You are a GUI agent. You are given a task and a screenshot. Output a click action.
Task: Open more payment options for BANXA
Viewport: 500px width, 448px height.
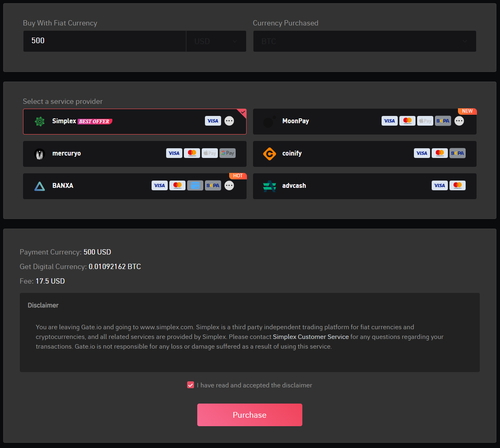click(x=229, y=185)
